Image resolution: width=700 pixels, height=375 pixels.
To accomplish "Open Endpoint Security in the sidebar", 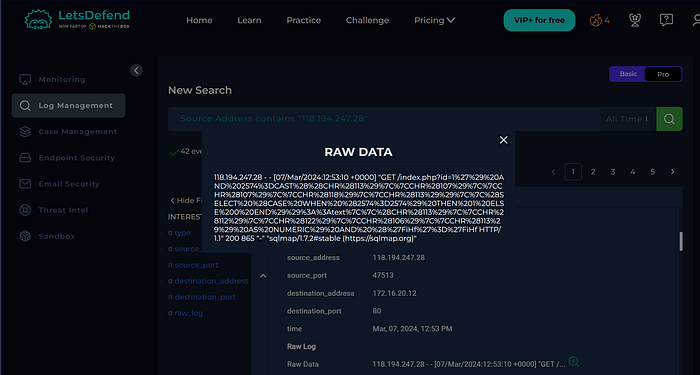I will pyautogui.click(x=68, y=158).
